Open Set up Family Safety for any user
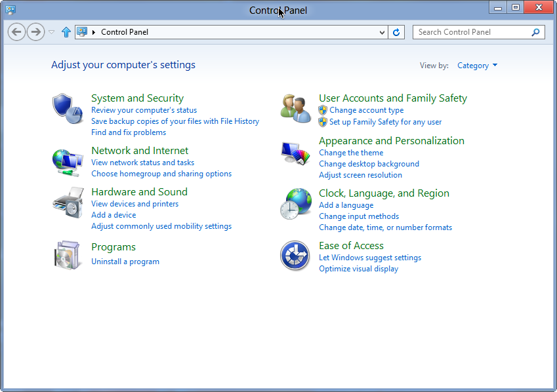Screen dimensions: 557x392 pos(385,122)
